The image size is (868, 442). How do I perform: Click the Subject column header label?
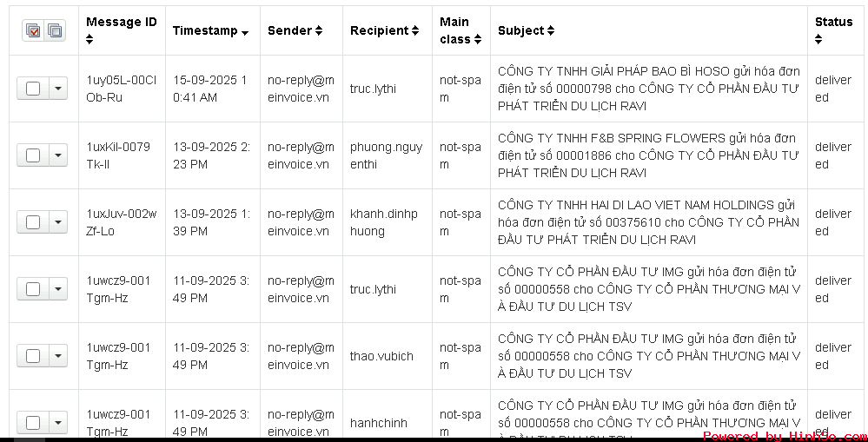(x=521, y=31)
